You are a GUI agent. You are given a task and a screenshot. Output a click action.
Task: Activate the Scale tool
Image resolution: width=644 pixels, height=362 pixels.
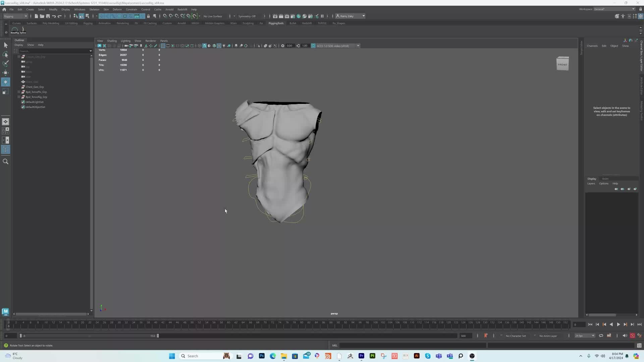5,91
